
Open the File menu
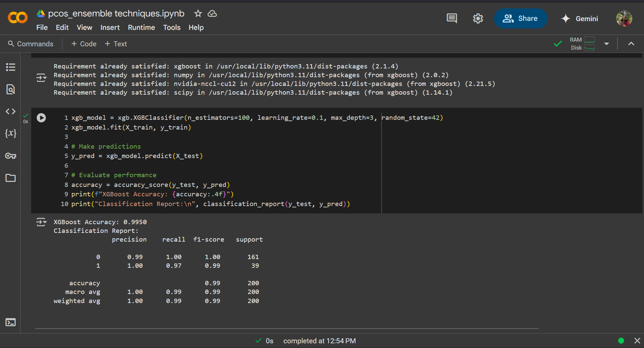pos(42,28)
